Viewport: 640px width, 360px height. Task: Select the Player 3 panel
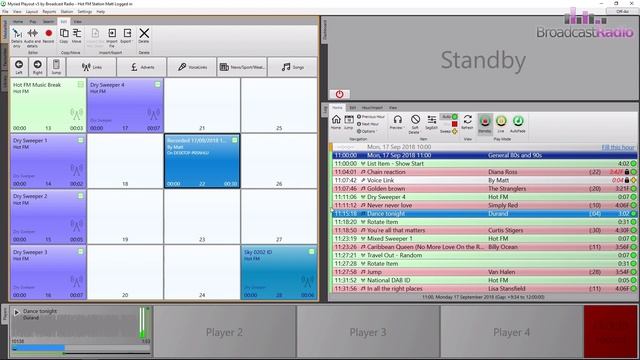368,332
